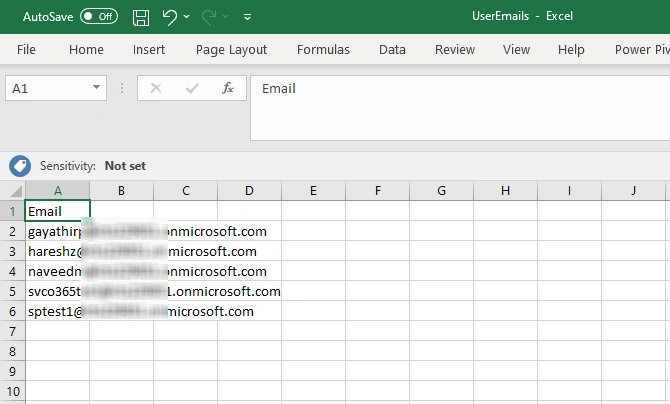The width and height of the screenshot is (670, 404).
Task: Select row 5 header
Action: [x=12, y=291]
